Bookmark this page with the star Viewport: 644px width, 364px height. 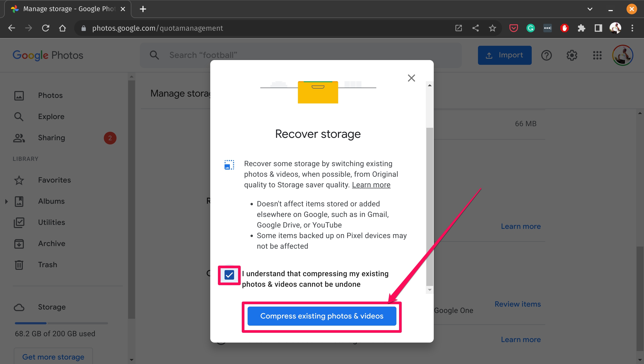click(x=492, y=28)
